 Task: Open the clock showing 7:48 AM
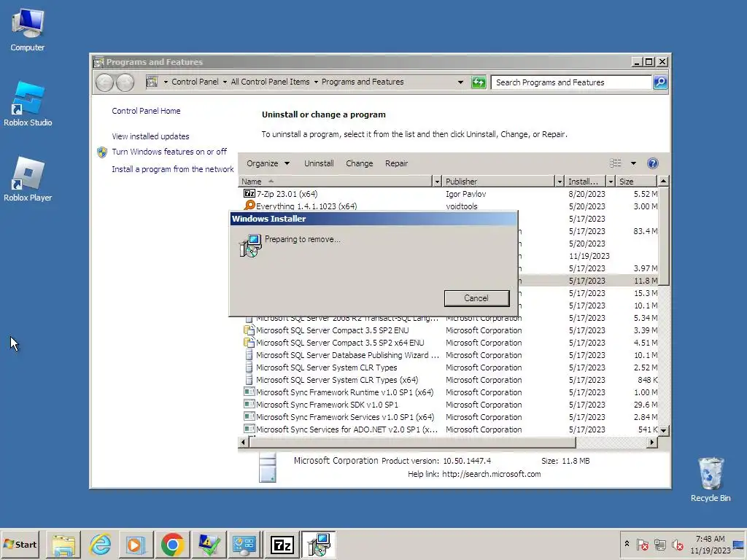(710, 544)
